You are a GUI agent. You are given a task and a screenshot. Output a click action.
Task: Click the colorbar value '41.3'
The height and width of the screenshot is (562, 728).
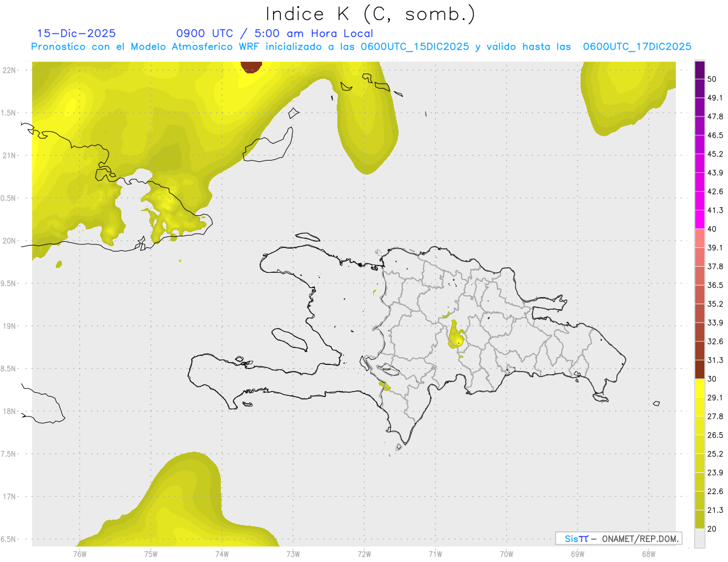tap(715, 210)
